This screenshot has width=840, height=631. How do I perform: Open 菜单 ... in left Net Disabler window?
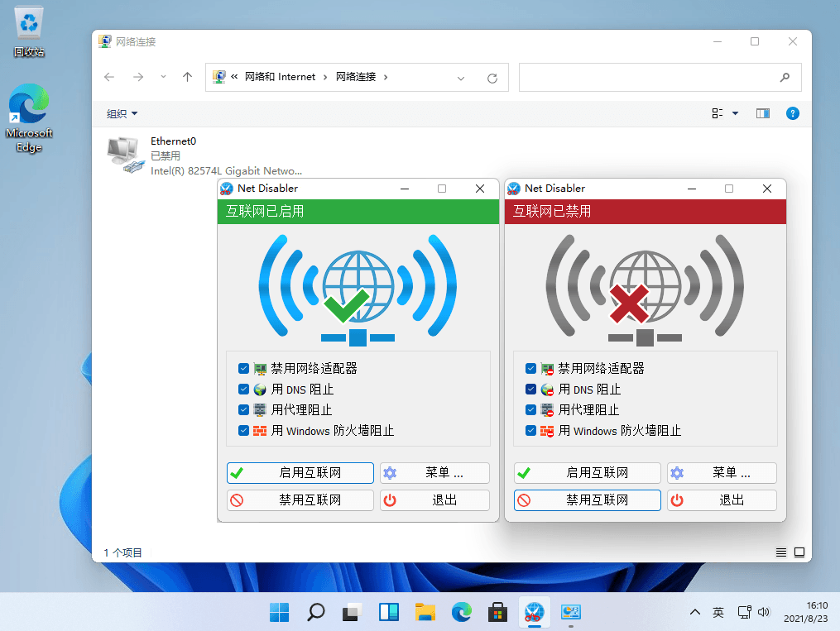tap(434, 472)
